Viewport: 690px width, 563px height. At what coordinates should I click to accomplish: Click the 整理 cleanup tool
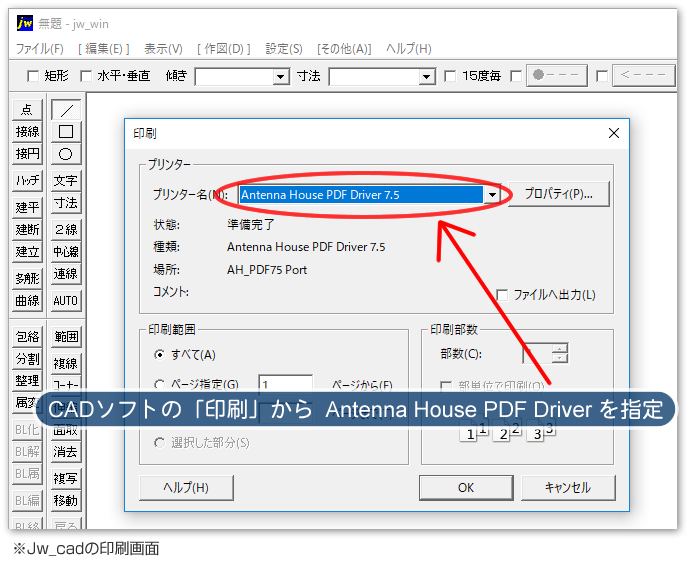pos(27,381)
